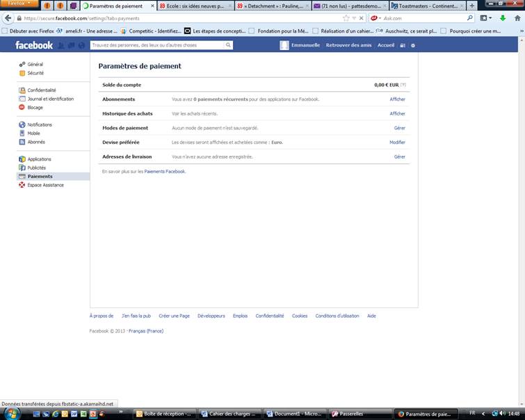The height and width of the screenshot is (420, 525).
Task: Go to Emmanuelle profile link
Action: 305,45
